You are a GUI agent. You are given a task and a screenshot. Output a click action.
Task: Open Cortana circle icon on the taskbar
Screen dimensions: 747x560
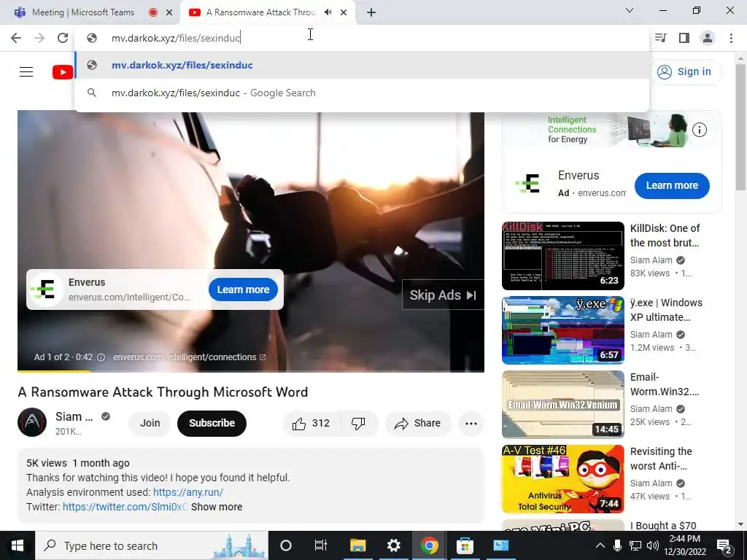tap(286, 545)
